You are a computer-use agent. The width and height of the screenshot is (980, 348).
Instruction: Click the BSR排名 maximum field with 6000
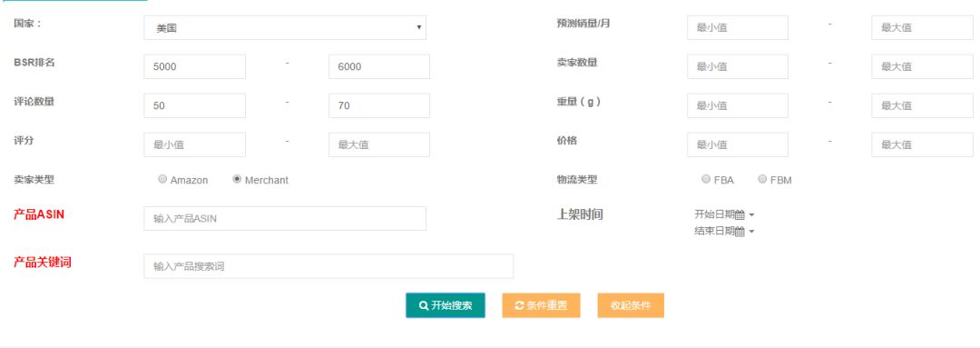[379, 66]
